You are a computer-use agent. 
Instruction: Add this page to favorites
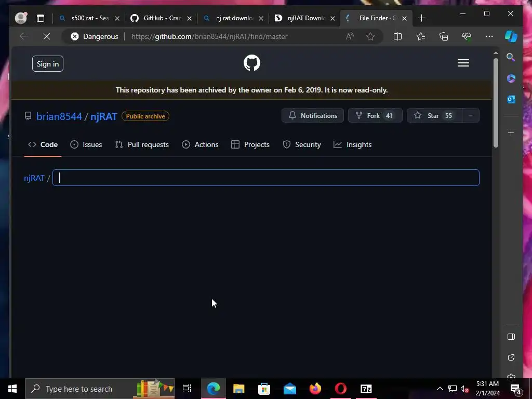tap(370, 36)
